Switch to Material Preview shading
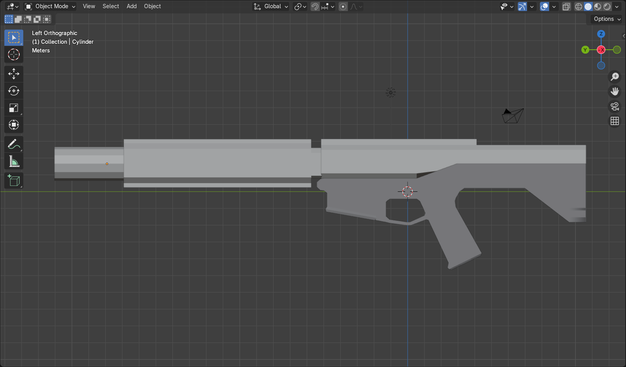Image resolution: width=626 pixels, height=367 pixels. [598, 6]
